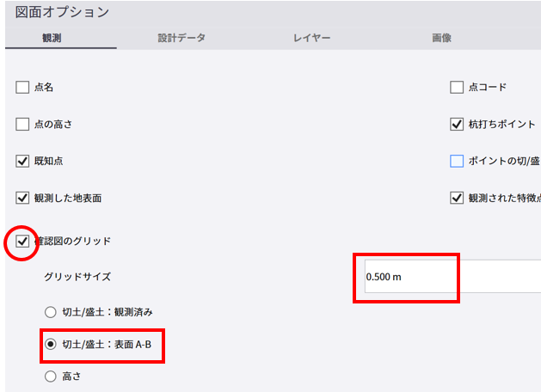Click the grid size field showing 0.500 m
The height and width of the screenshot is (392, 541).
447,277
